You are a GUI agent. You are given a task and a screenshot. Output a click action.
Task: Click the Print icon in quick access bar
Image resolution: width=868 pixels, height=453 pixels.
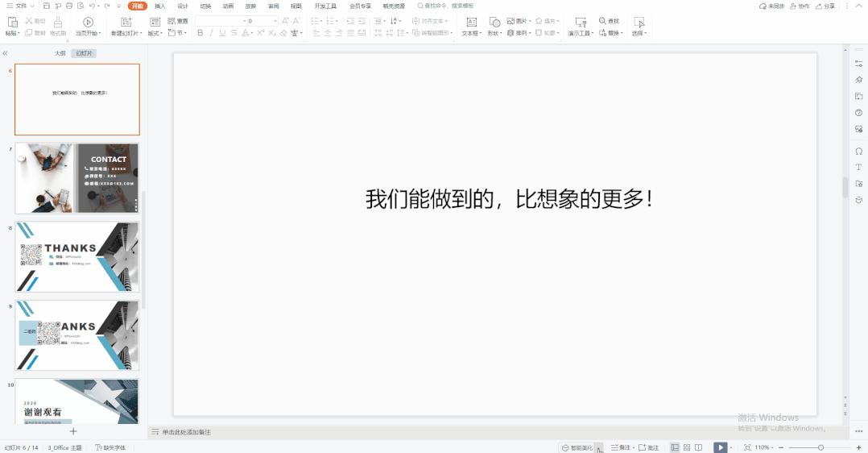click(69, 6)
